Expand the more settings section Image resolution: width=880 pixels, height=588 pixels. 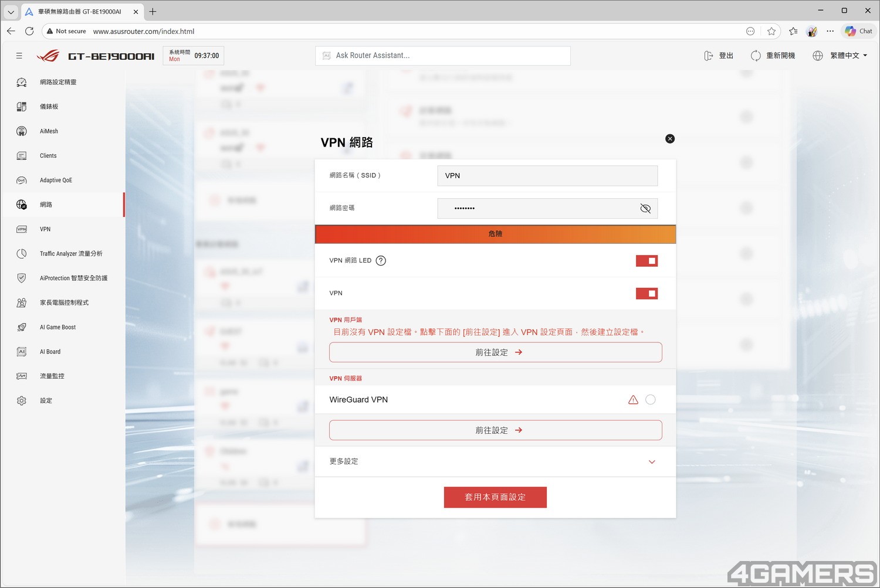pyautogui.click(x=651, y=462)
